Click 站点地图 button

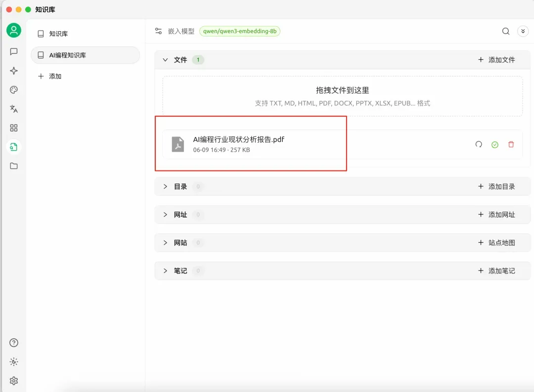click(x=496, y=243)
